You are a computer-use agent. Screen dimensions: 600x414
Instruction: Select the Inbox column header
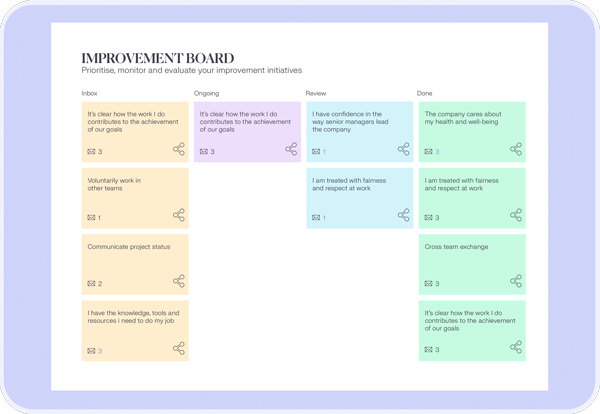pos(90,93)
